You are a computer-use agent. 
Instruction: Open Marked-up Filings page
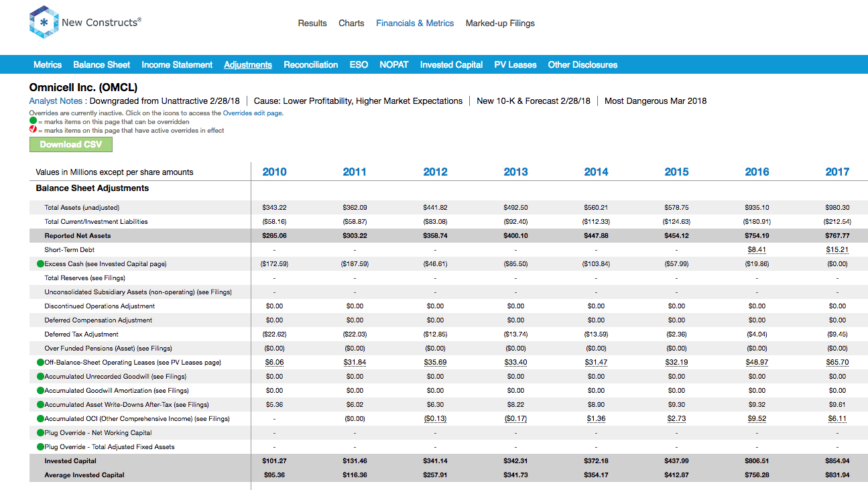[x=500, y=23]
